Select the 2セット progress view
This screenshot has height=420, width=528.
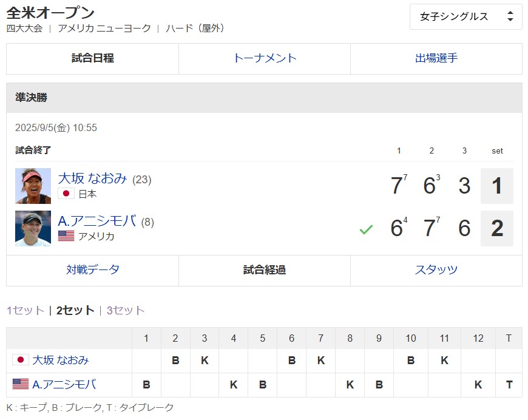tap(75, 311)
